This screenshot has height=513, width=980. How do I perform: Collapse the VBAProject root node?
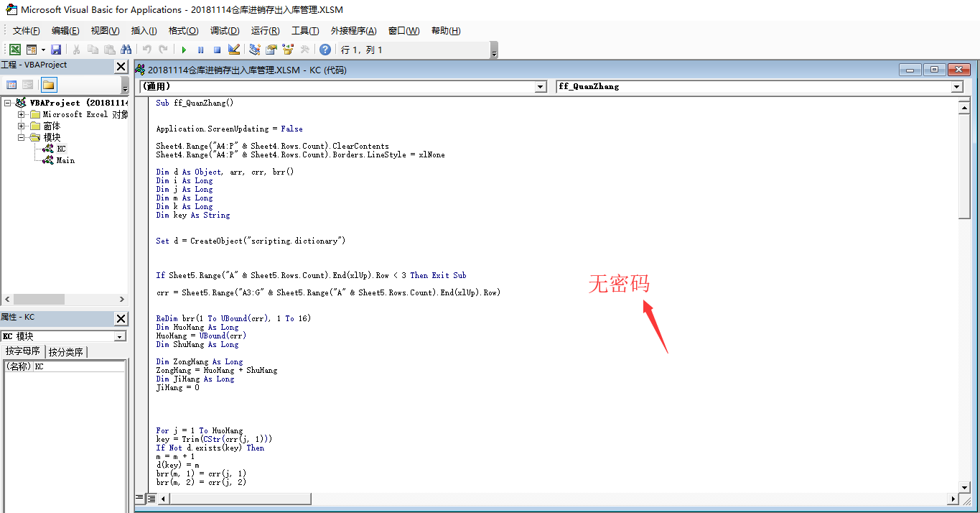pyautogui.click(x=7, y=103)
